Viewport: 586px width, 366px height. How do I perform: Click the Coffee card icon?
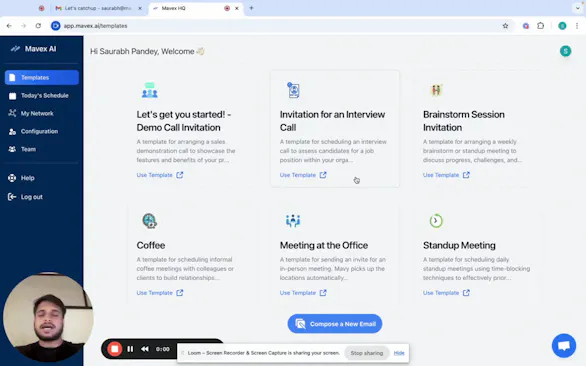[x=149, y=221]
